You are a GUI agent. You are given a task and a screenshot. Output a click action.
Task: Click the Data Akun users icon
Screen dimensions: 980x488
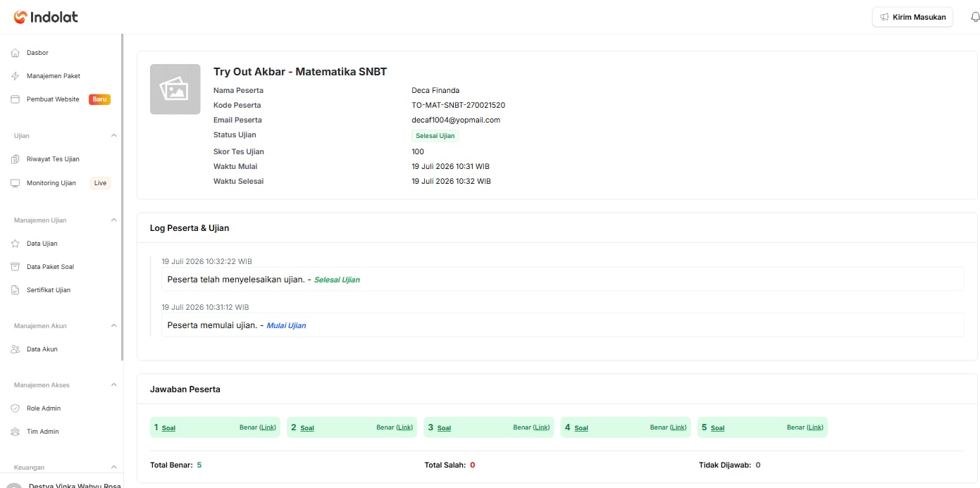click(15, 349)
